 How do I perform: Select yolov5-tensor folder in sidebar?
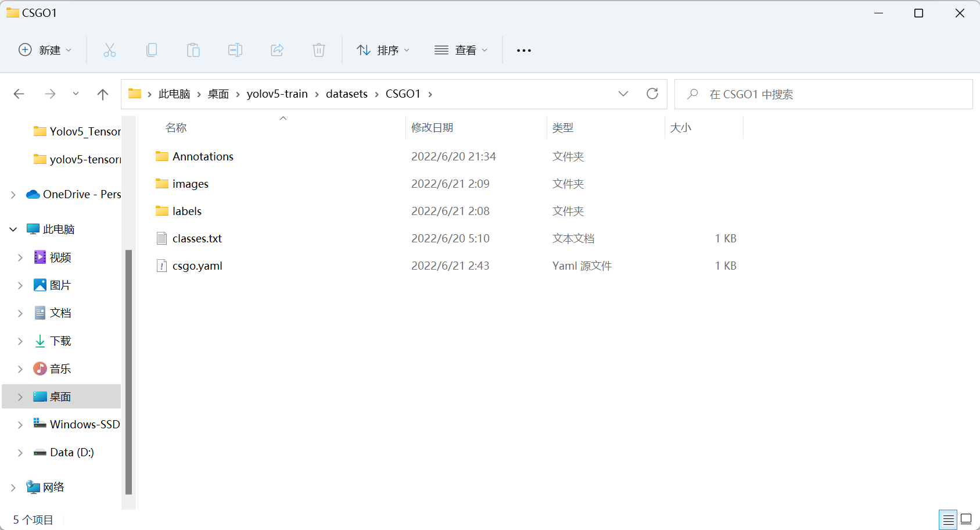click(x=78, y=159)
